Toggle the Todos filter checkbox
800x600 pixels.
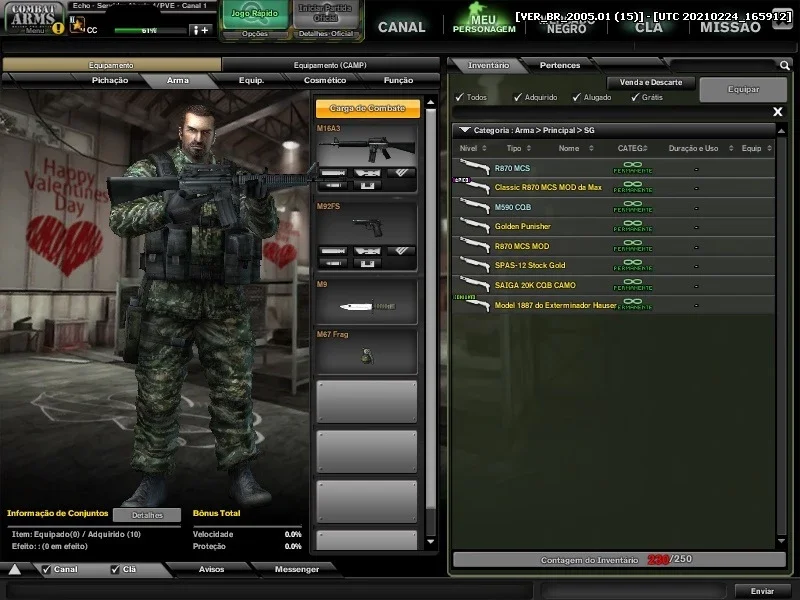[x=459, y=97]
